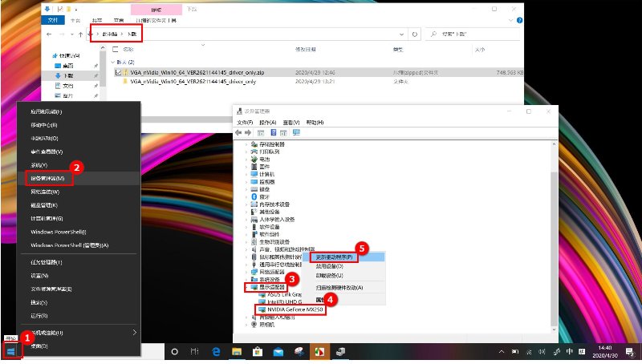Click Device Manager help toolbar icon
The width and height of the screenshot is (642, 364).
point(273,132)
